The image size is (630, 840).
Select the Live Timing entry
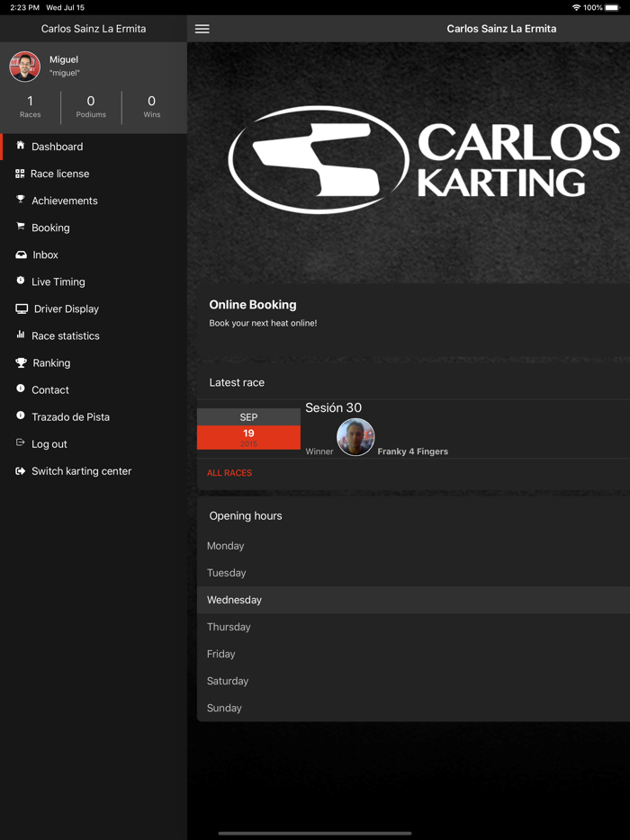click(58, 281)
